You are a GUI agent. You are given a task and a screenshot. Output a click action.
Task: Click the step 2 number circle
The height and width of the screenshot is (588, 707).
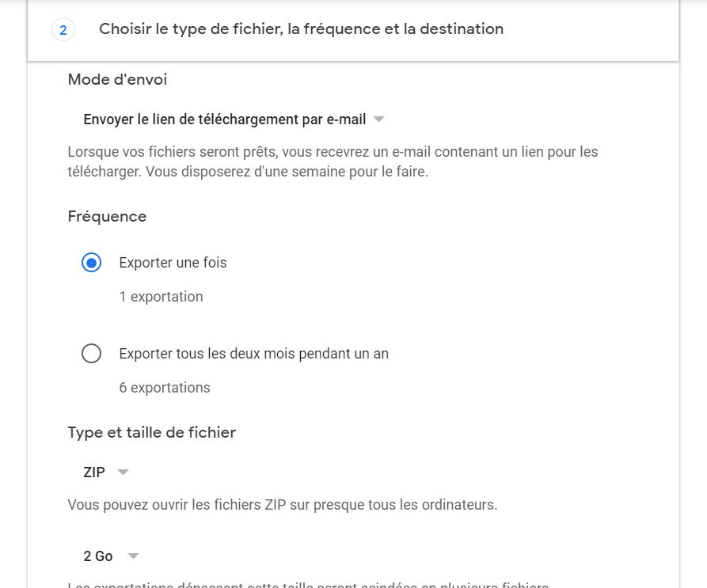[x=63, y=30]
